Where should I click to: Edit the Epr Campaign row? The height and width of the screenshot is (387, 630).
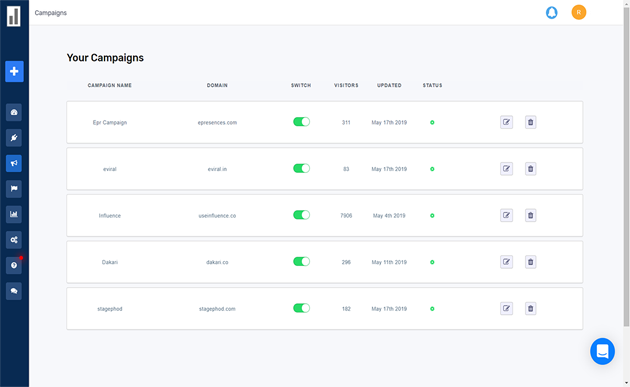coord(506,122)
